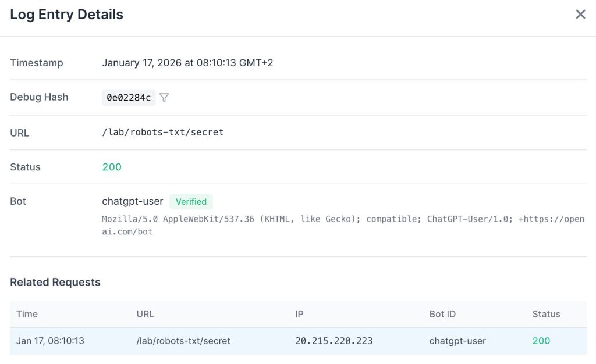
Task: Close the Log Entry Details dialog
Action: click(580, 15)
